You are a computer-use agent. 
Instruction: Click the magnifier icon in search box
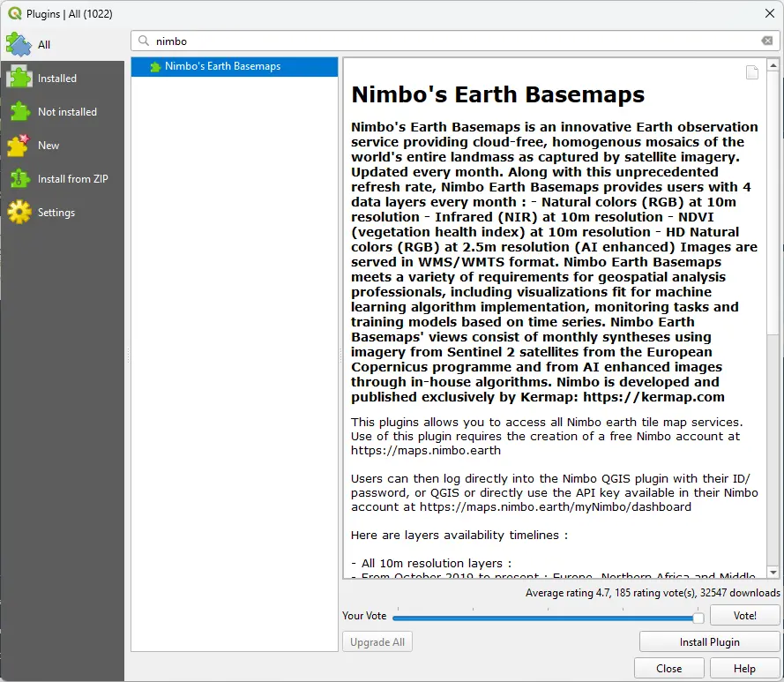click(x=144, y=41)
